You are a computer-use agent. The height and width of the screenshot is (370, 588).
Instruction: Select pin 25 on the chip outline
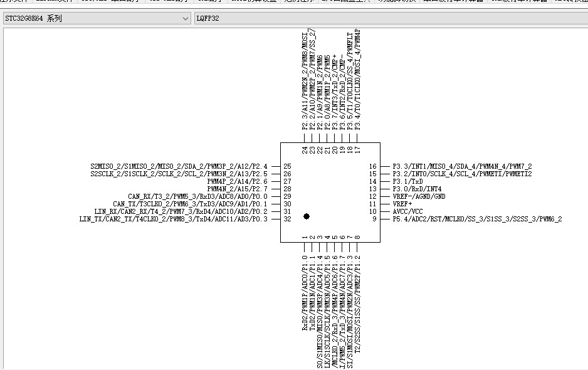(x=287, y=166)
